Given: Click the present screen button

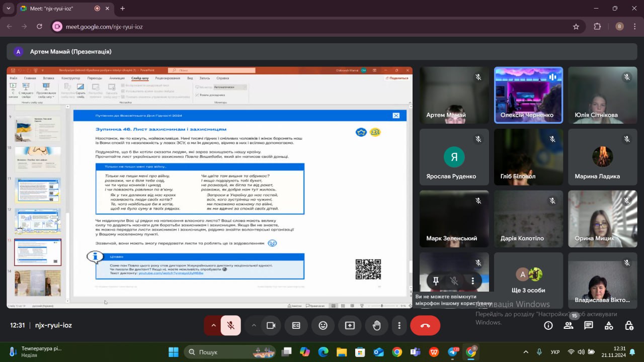Looking at the screenshot, I should (350, 326).
